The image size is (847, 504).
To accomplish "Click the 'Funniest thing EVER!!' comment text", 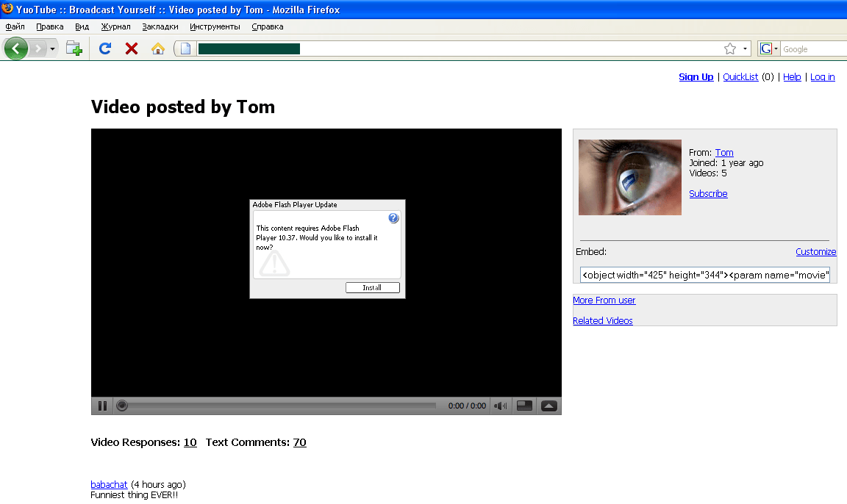I will [134, 495].
